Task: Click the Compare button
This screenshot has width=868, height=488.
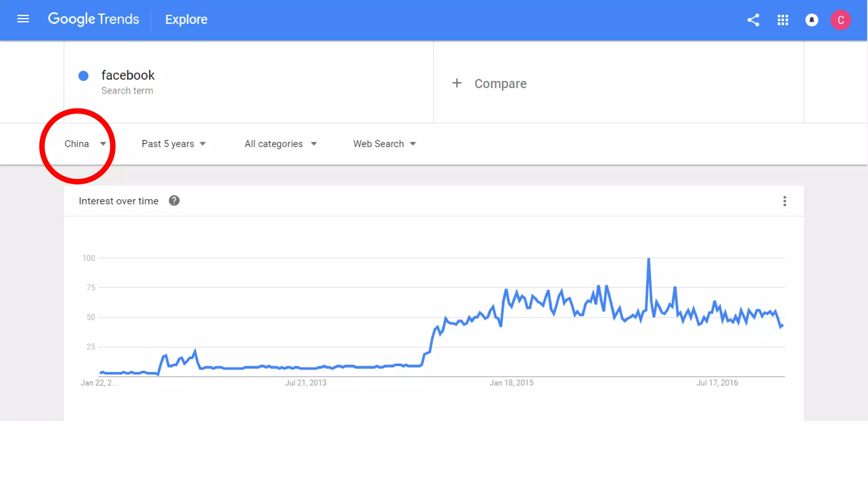Action: coord(500,83)
